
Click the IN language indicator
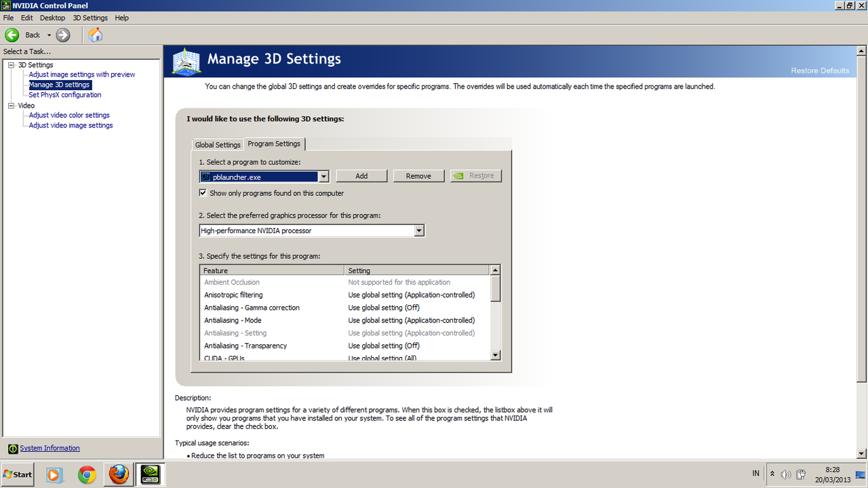756,473
